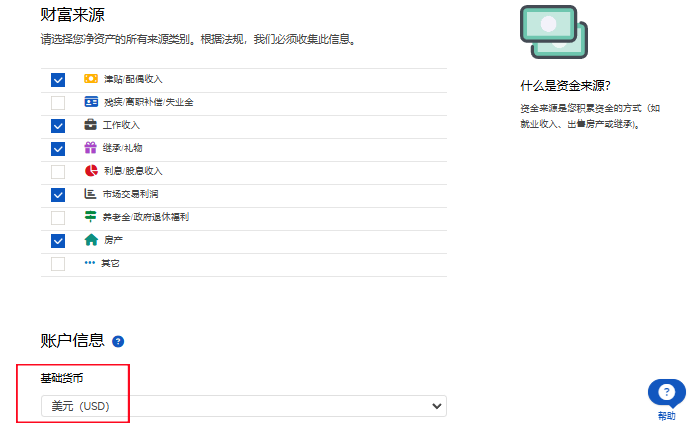Click the purple gift icon for 继承/礼物
700x429 pixels.
click(x=91, y=148)
